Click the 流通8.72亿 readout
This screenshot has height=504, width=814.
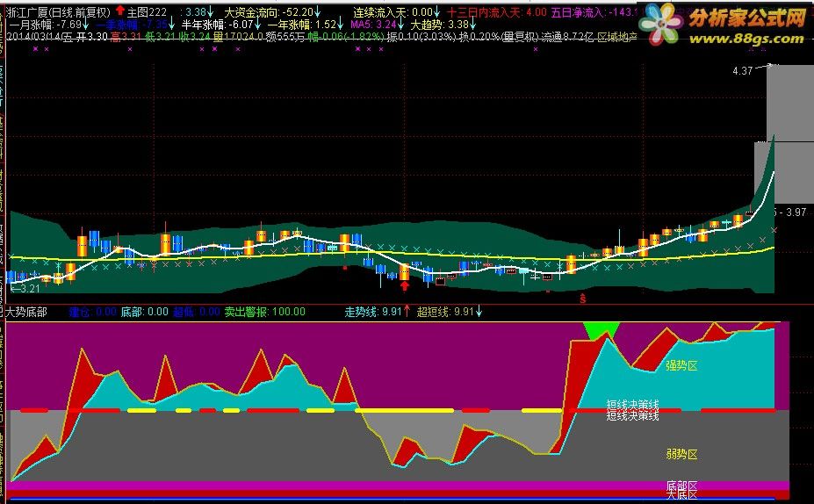(567, 37)
